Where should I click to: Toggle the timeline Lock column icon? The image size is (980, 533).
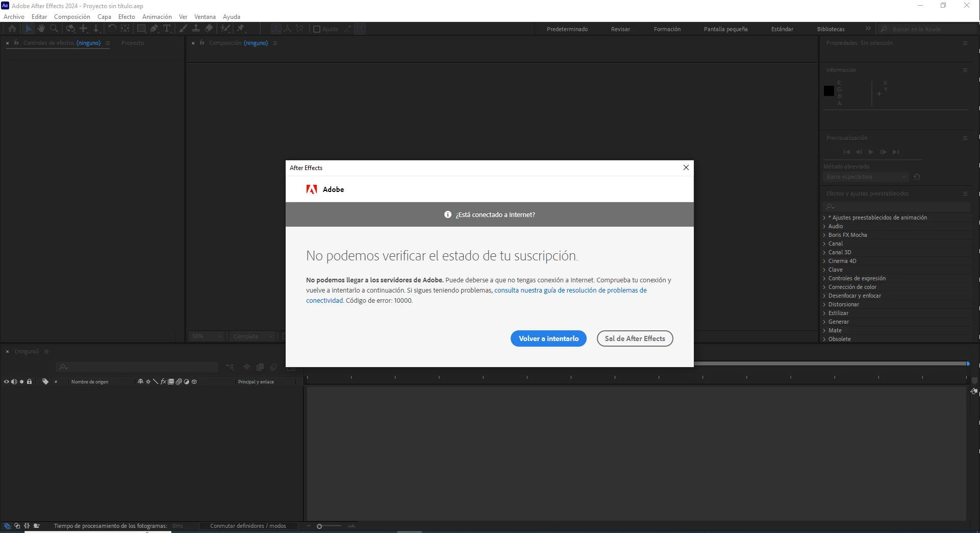coord(30,381)
